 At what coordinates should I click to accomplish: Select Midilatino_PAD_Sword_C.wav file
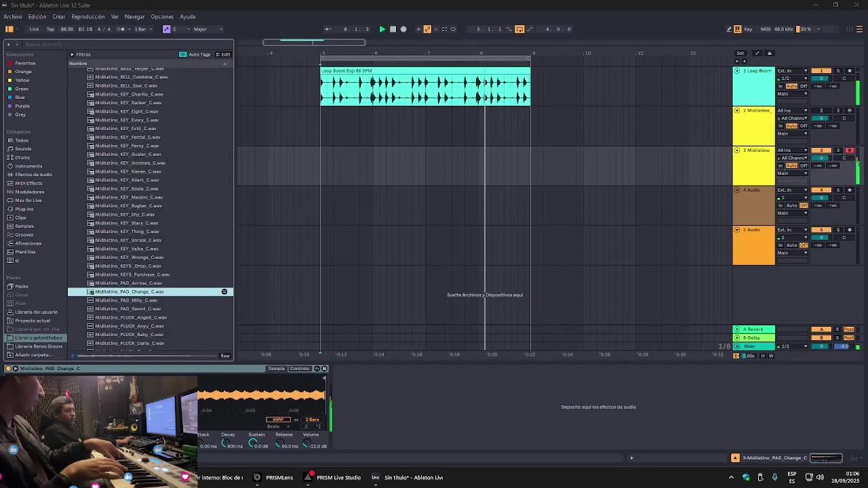[x=128, y=308]
